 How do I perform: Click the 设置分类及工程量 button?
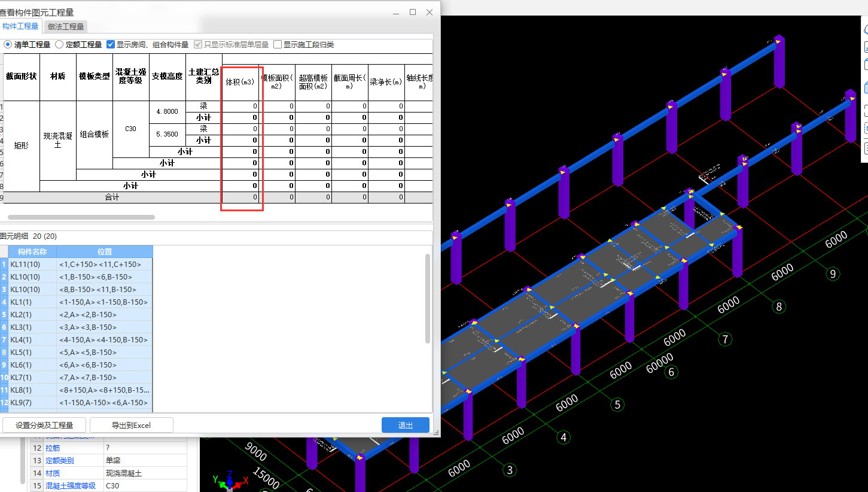[x=44, y=425]
